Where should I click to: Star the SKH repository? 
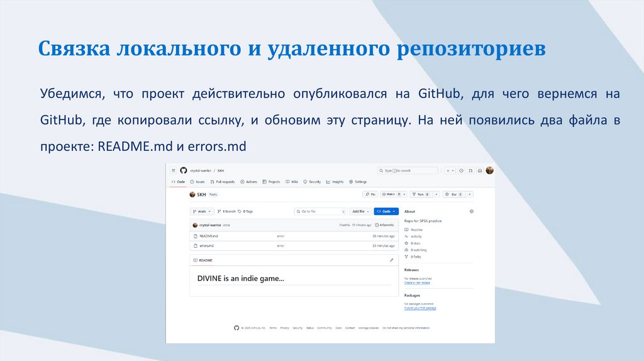[x=454, y=194]
